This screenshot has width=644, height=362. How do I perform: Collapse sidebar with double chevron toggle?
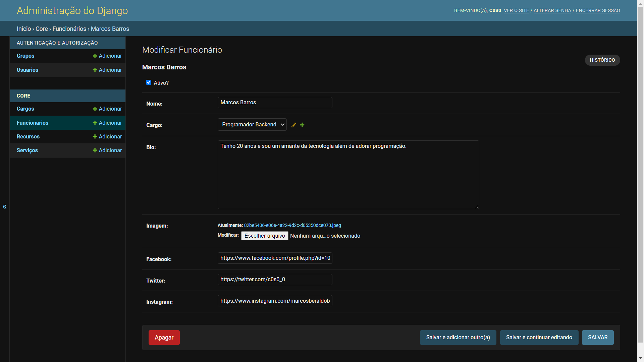[5, 206]
